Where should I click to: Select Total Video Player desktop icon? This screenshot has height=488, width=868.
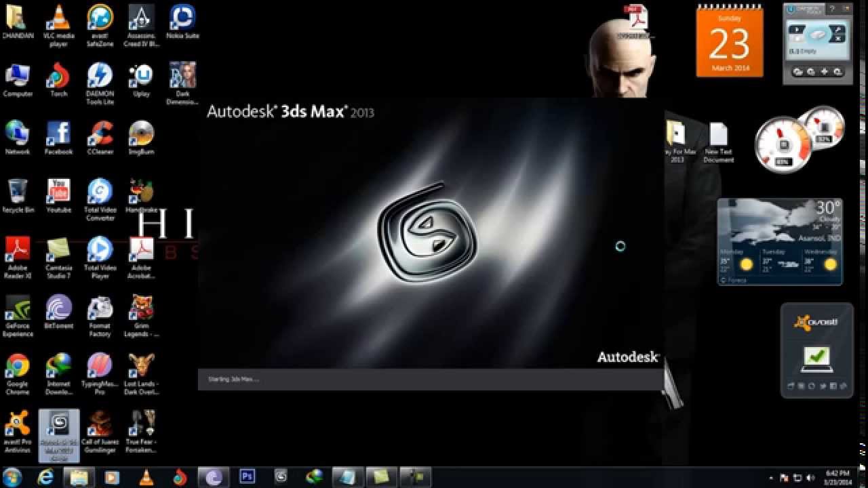coord(100,258)
